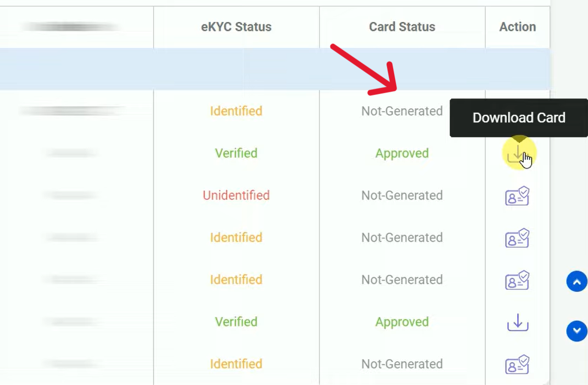Download card in the lower Approved row
The image size is (588, 385).
pyautogui.click(x=517, y=322)
